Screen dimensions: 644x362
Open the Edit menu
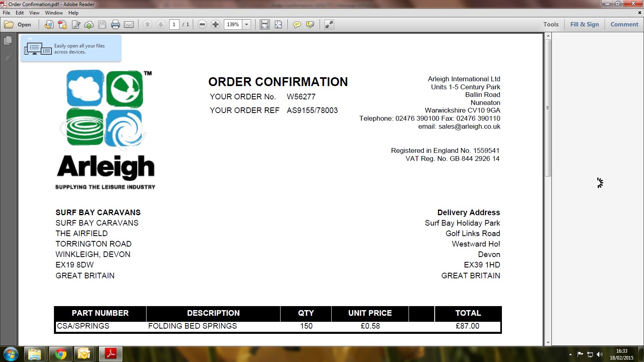pos(20,13)
